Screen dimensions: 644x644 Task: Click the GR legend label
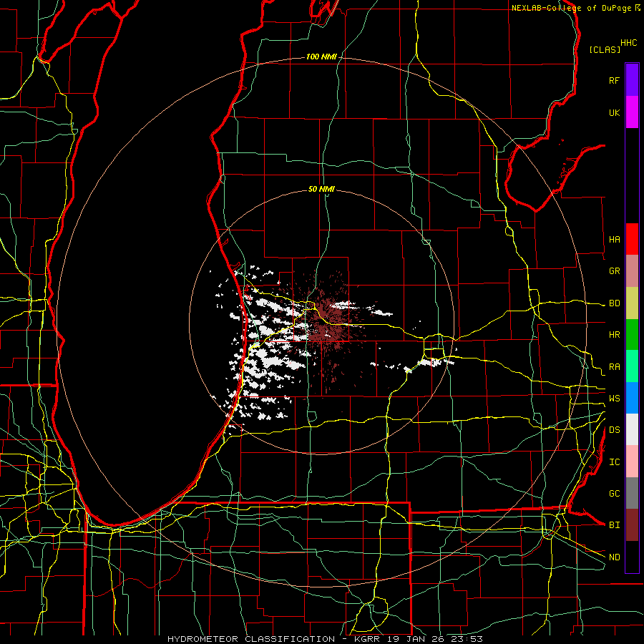(x=615, y=271)
